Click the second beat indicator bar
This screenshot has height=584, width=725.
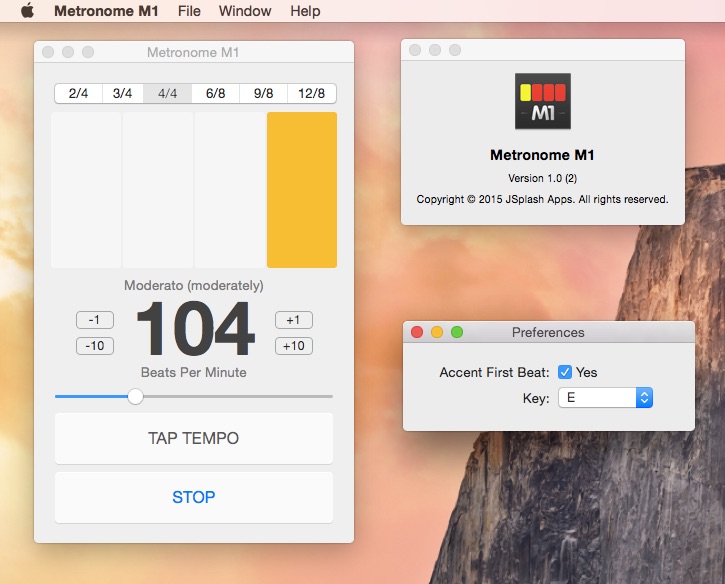pyautogui.click(x=158, y=190)
